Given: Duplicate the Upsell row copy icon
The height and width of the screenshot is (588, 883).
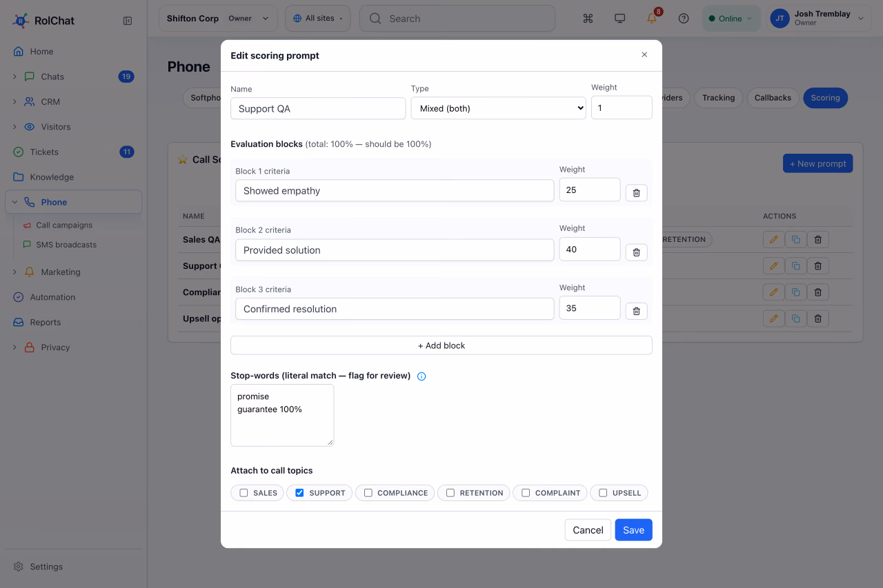Looking at the screenshot, I should (x=795, y=318).
